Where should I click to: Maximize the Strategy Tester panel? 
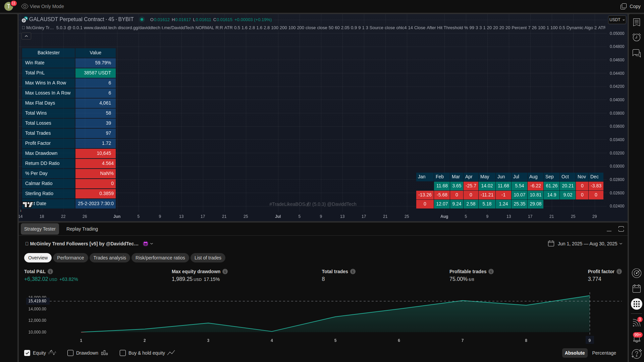pyautogui.click(x=621, y=229)
